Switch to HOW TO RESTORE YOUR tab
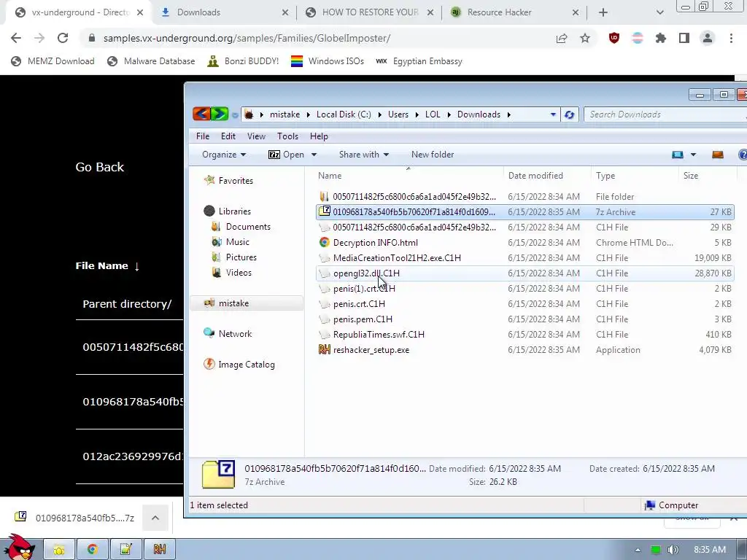Image resolution: width=747 pixels, height=560 pixels. pyautogui.click(x=369, y=12)
